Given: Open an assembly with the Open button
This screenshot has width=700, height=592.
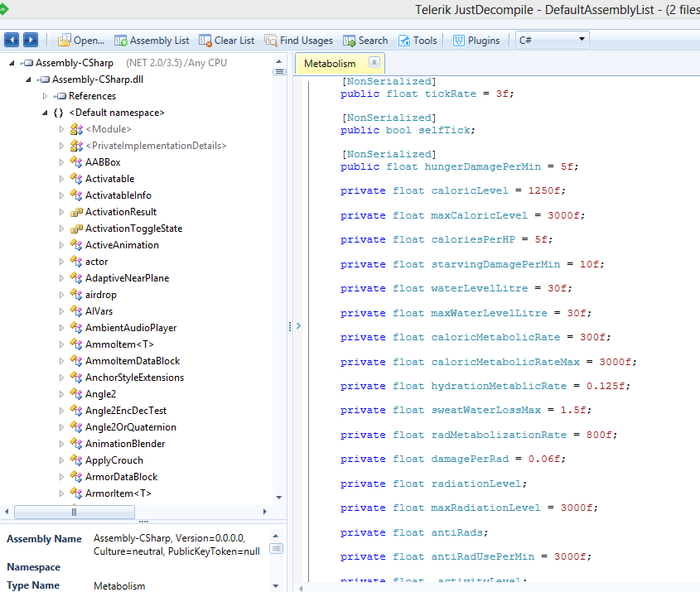Looking at the screenshot, I should tap(81, 41).
